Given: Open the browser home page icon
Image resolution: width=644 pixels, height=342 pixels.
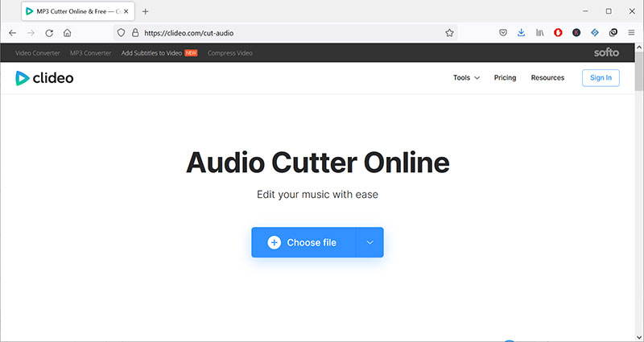Looking at the screenshot, I should tap(68, 33).
